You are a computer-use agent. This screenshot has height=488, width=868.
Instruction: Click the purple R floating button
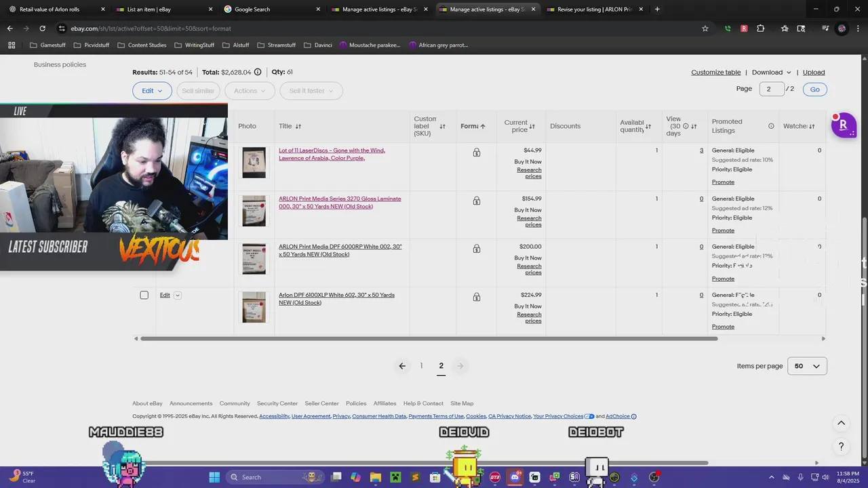point(844,125)
